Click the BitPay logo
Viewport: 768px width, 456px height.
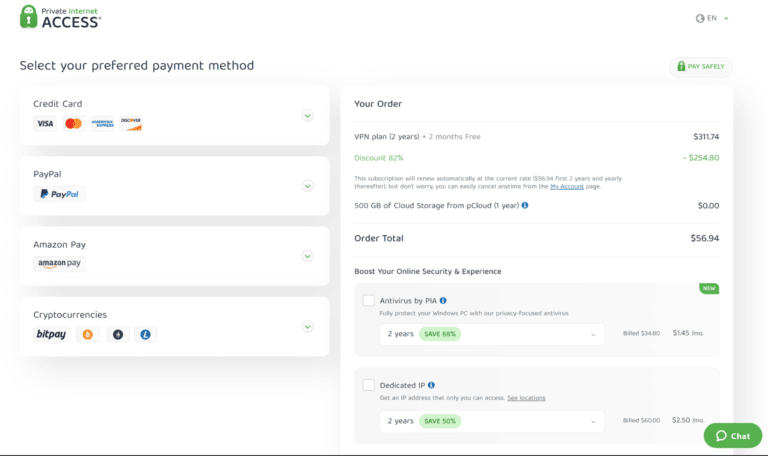tap(51, 334)
